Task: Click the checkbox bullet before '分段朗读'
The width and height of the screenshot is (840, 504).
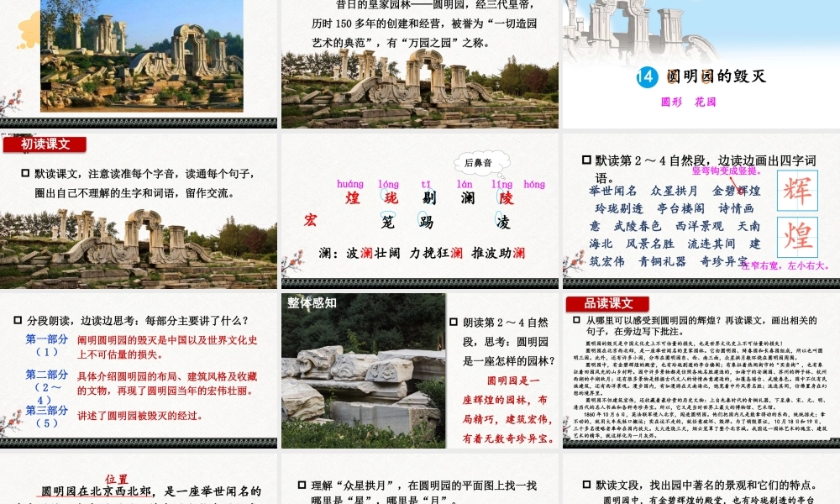Action: pyautogui.click(x=18, y=320)
